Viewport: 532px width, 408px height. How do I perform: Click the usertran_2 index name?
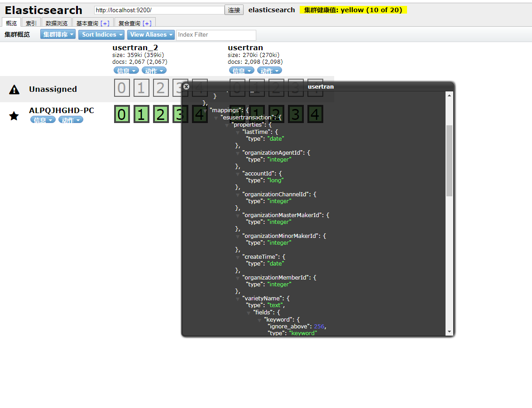pos(135,47)
